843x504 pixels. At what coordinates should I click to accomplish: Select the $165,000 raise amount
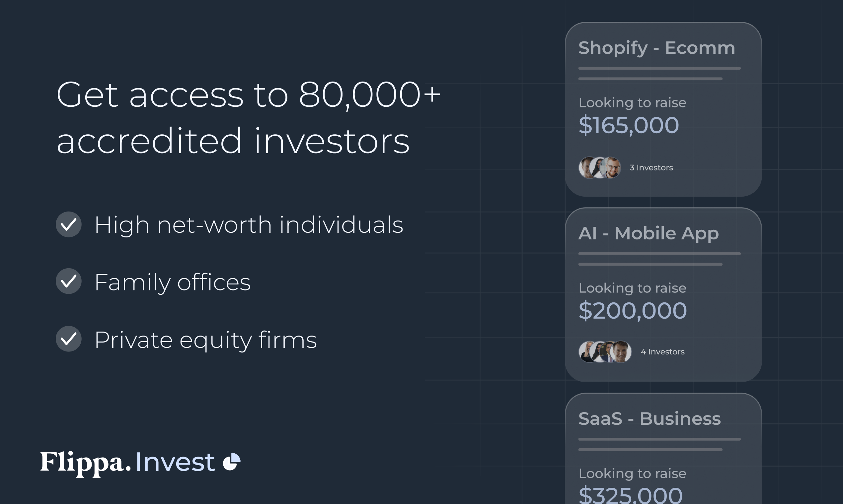point(629,125)
